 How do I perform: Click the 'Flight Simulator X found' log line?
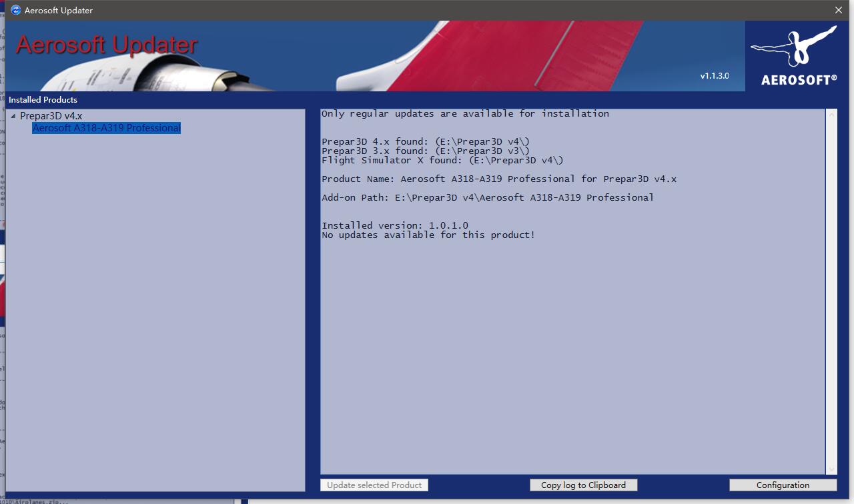point(442,160)
